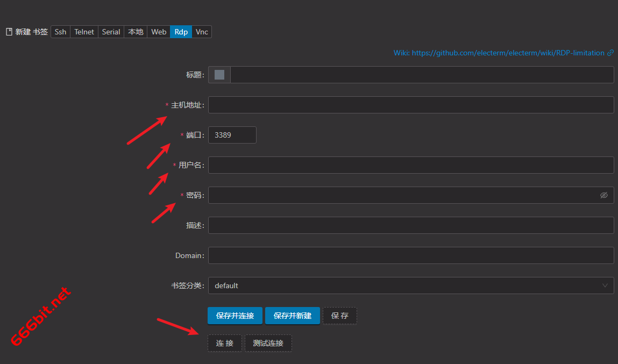Switch to the Vnc tab
This screenshot has height=364, width=618.
[x=202, y=32]
